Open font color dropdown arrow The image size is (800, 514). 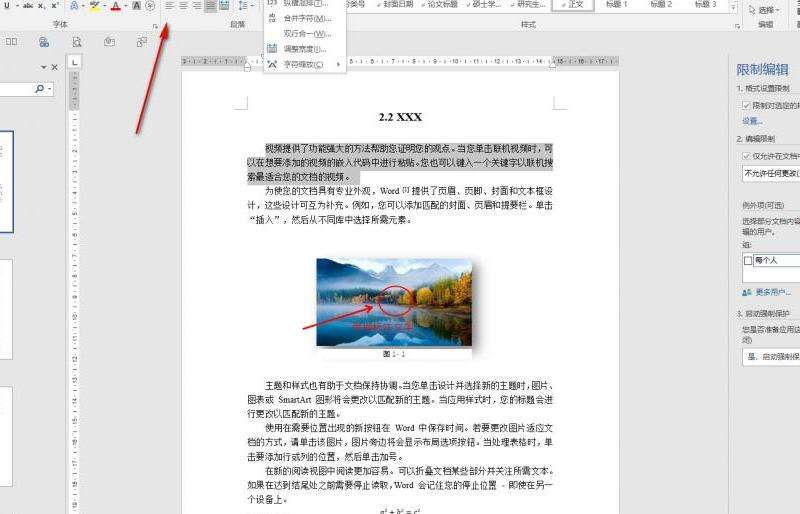(126, 6)
